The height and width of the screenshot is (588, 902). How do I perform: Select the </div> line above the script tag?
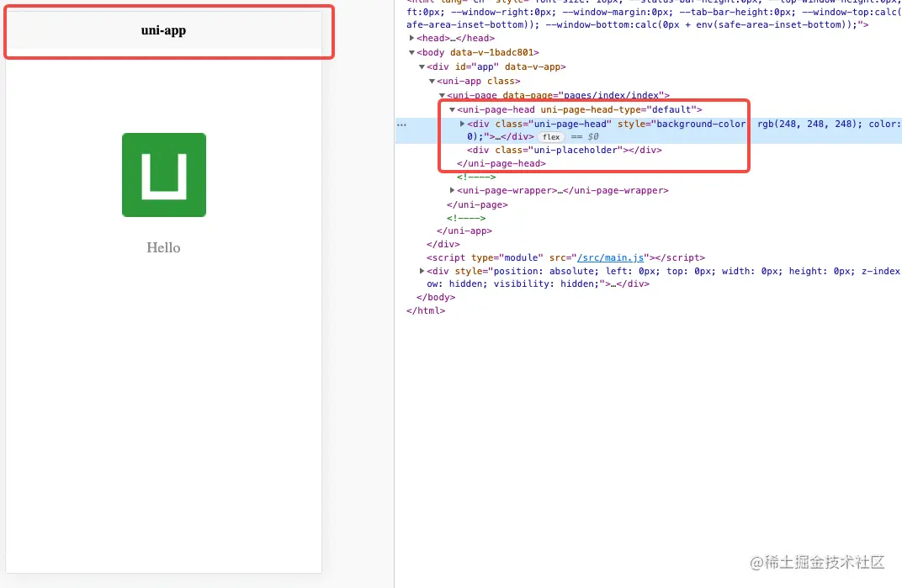tap(443, 244)
